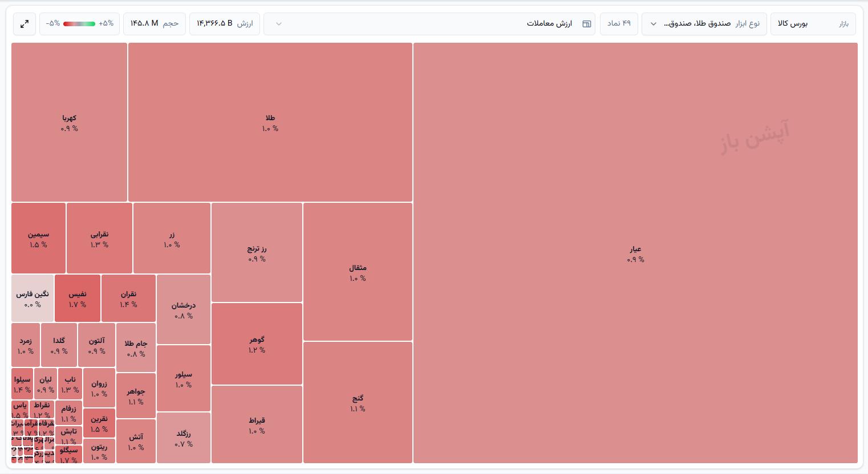Click the ریتون tile
Screen dimensions: 868x474
99,451
